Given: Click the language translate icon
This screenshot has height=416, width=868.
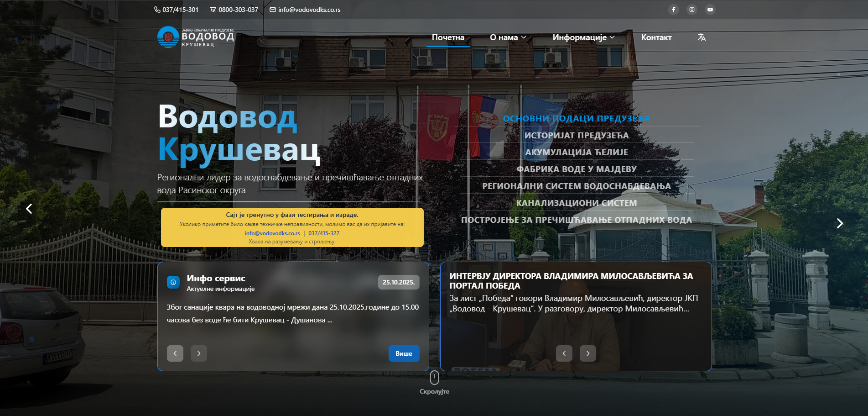Looking at the screenshot, I should [x=702, y=37].
